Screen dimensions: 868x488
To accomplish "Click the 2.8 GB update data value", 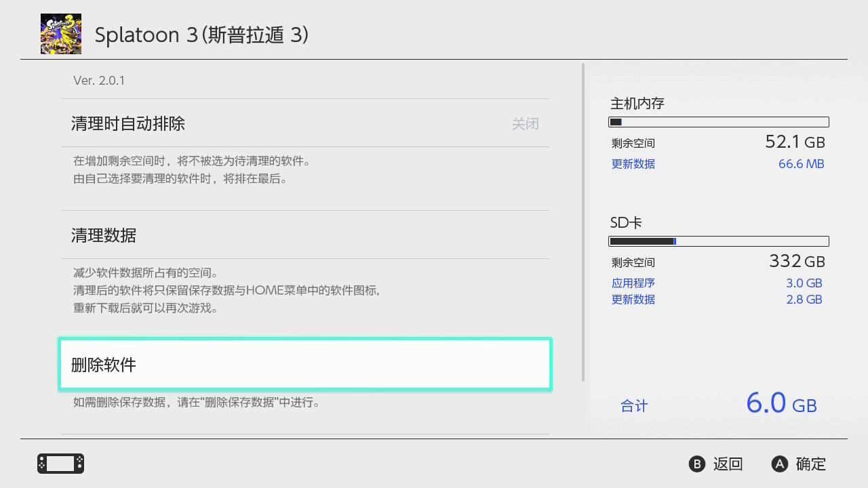I will point(804,300).
